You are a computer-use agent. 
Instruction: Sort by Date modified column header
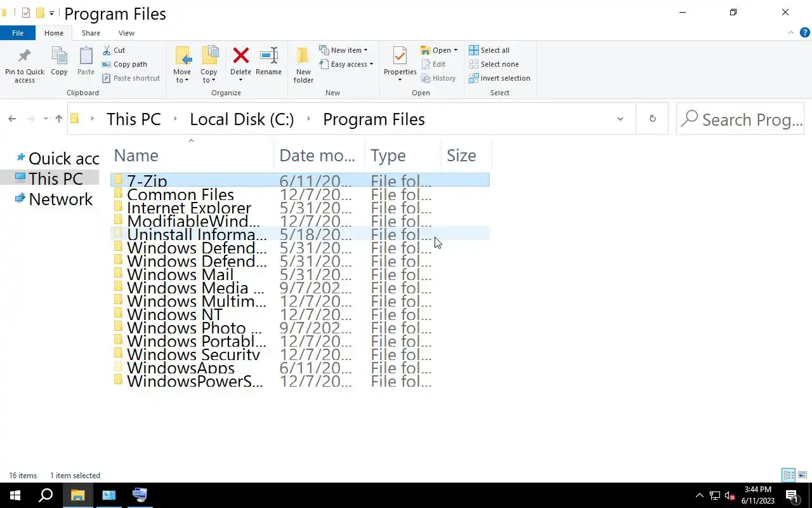(319, 156)
